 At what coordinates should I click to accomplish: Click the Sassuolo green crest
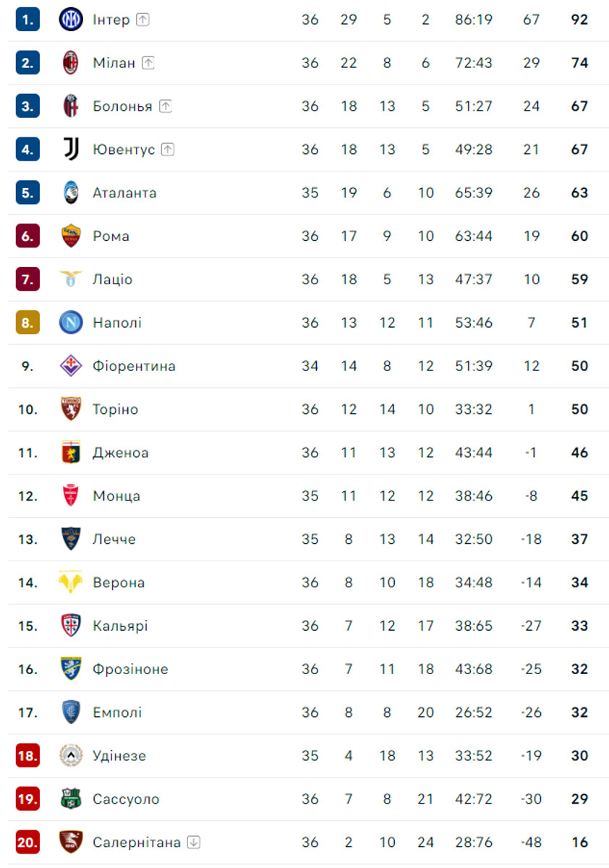[x=71, y=799]
